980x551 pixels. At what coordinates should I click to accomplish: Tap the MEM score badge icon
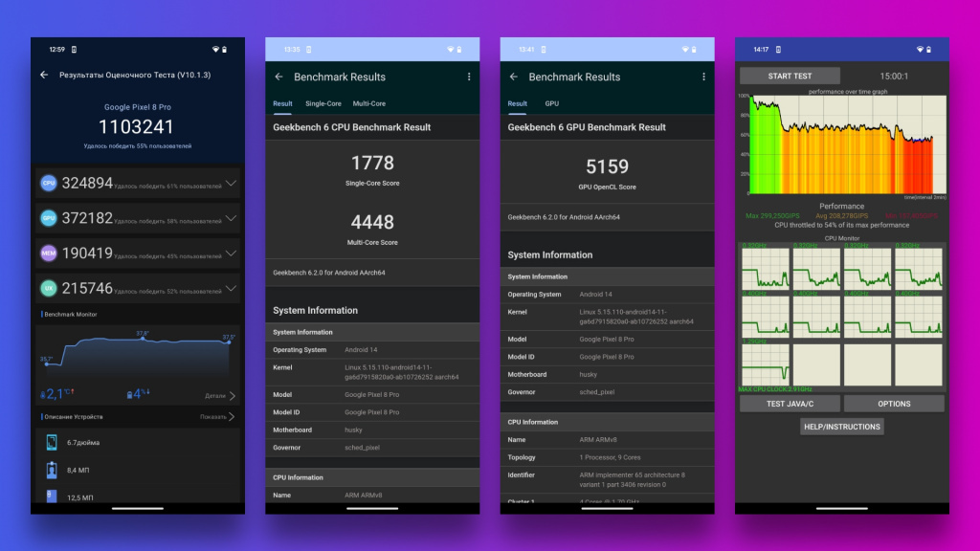[48, 253]
